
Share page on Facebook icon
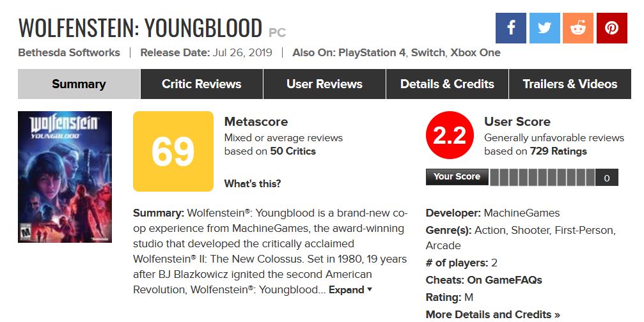511,28
